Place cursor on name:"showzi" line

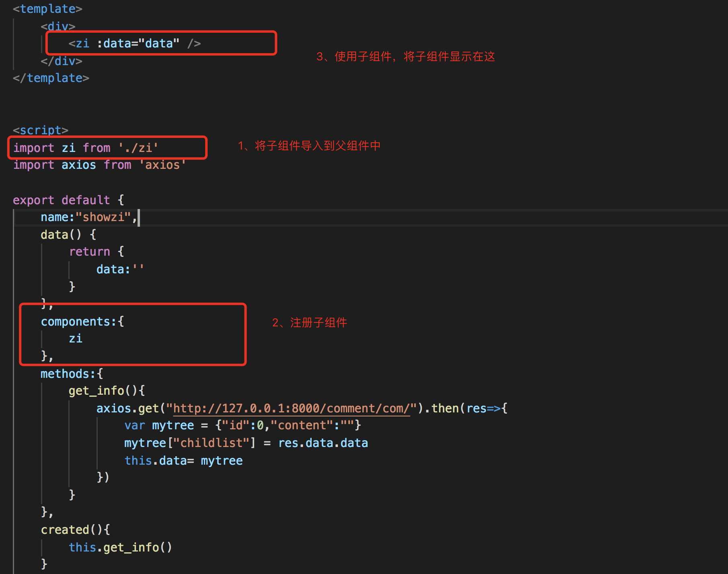89,217
